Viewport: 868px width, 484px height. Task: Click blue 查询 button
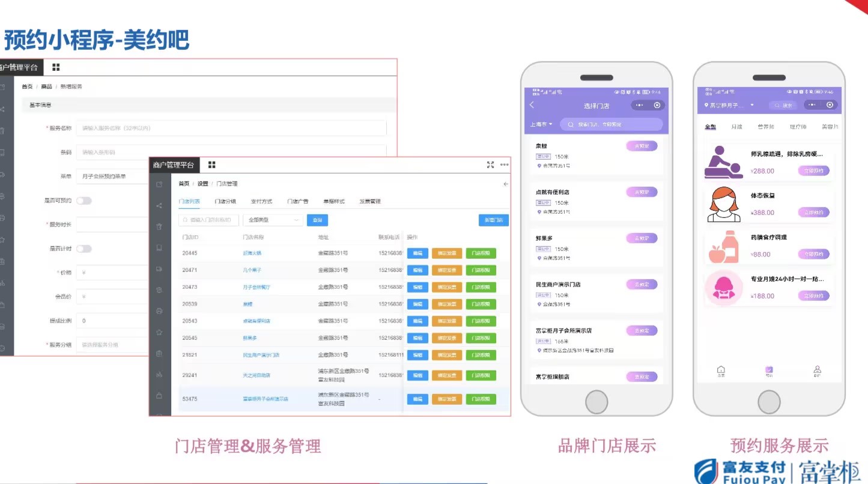317,220
